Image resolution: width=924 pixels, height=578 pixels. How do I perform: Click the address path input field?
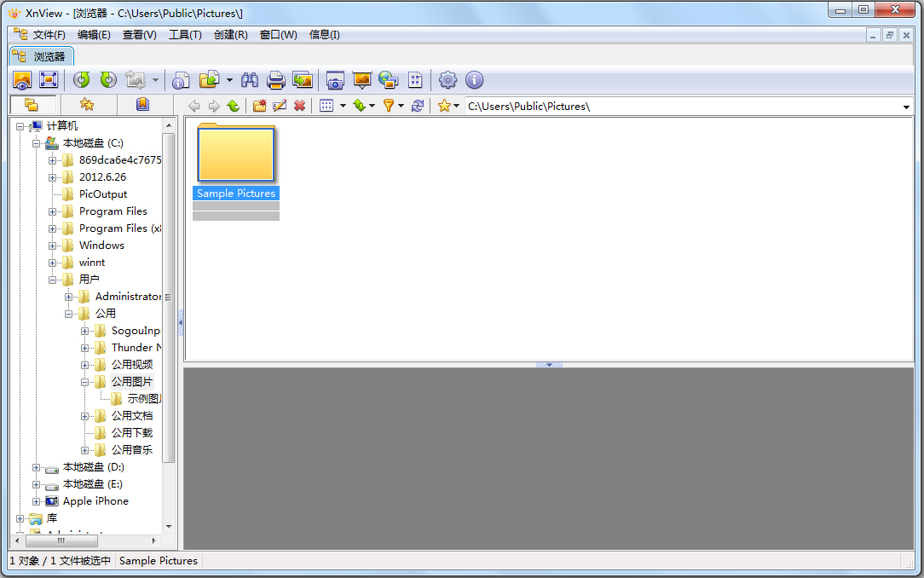[683, 106]
